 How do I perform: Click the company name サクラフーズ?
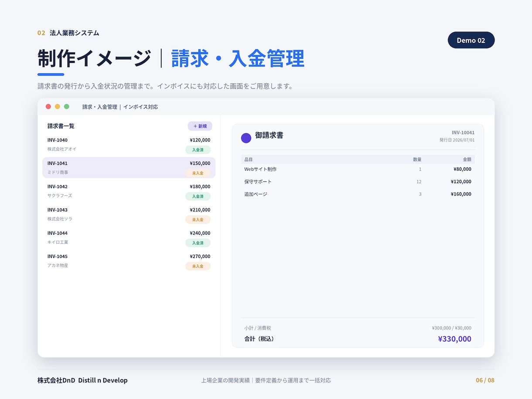click(x=60, y=196)
